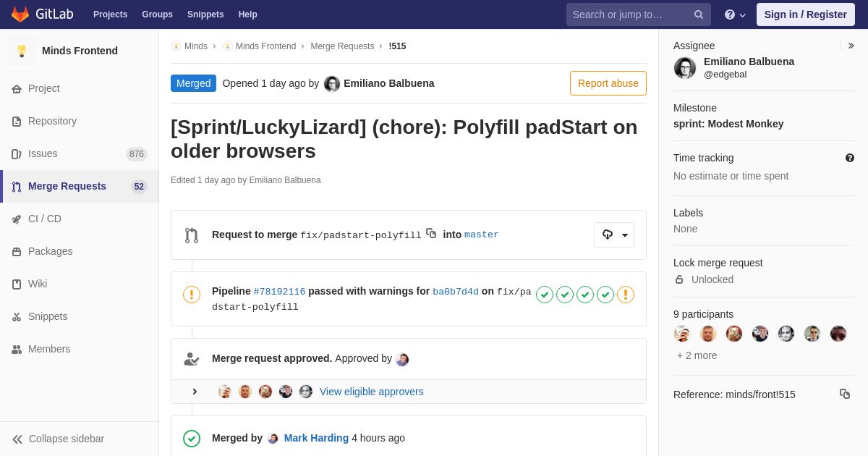This screenshot has width=868, height=456.
Task: Open the help question mark menu
Action: coord(735,14)
